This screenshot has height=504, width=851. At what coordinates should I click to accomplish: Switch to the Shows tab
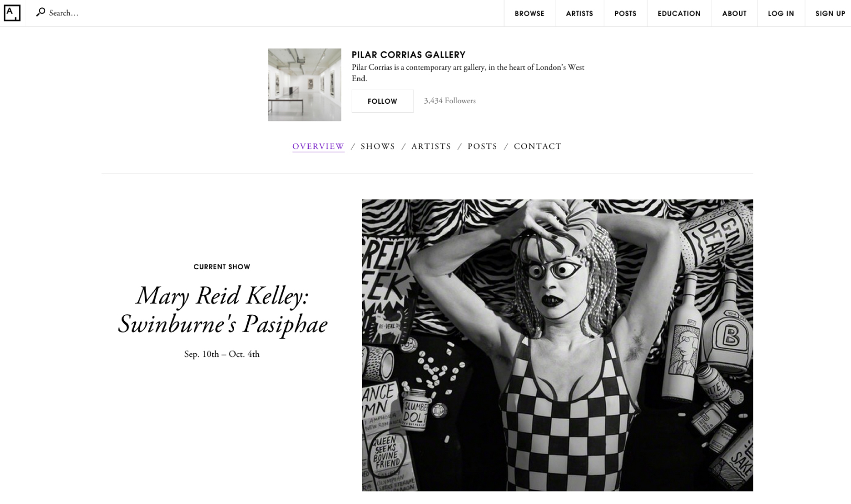378,147
